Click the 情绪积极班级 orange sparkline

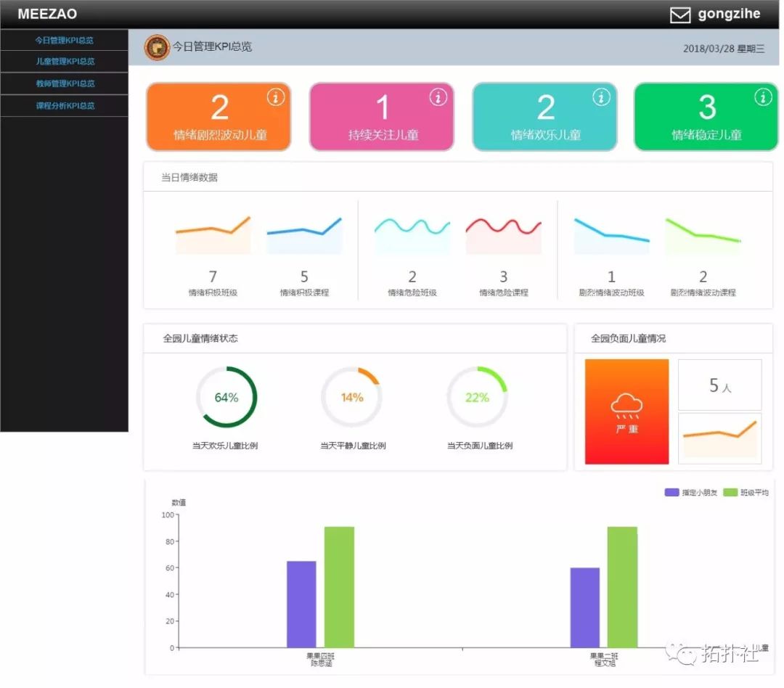[213, 235]
